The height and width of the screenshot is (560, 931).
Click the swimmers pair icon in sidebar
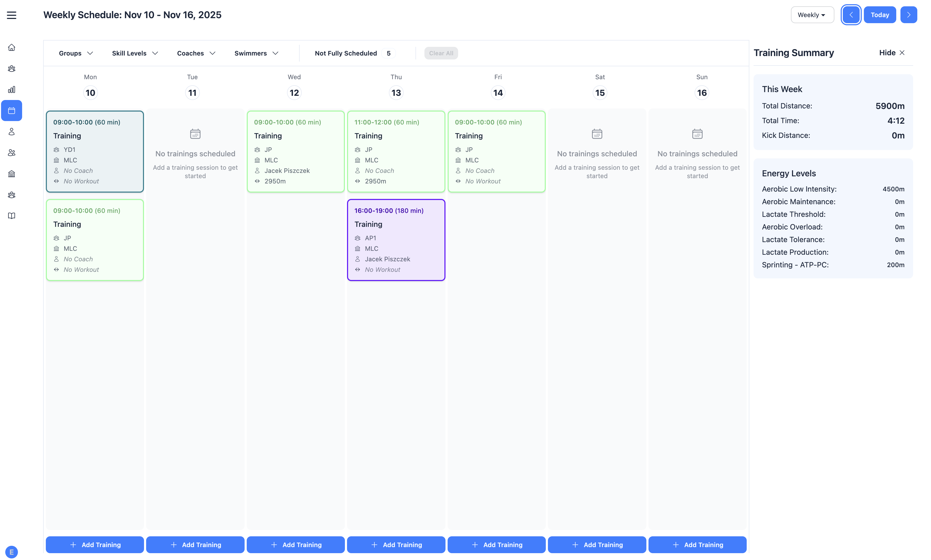click(12, 152)
